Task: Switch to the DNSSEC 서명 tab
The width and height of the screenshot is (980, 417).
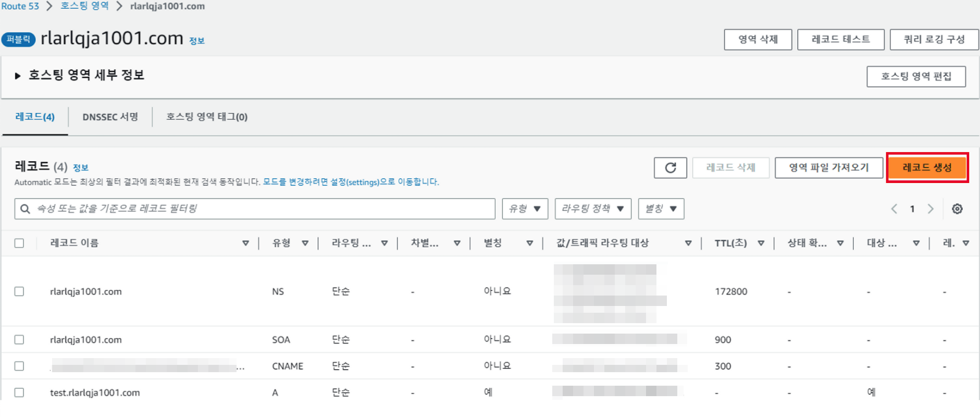Action: point(110,117)
